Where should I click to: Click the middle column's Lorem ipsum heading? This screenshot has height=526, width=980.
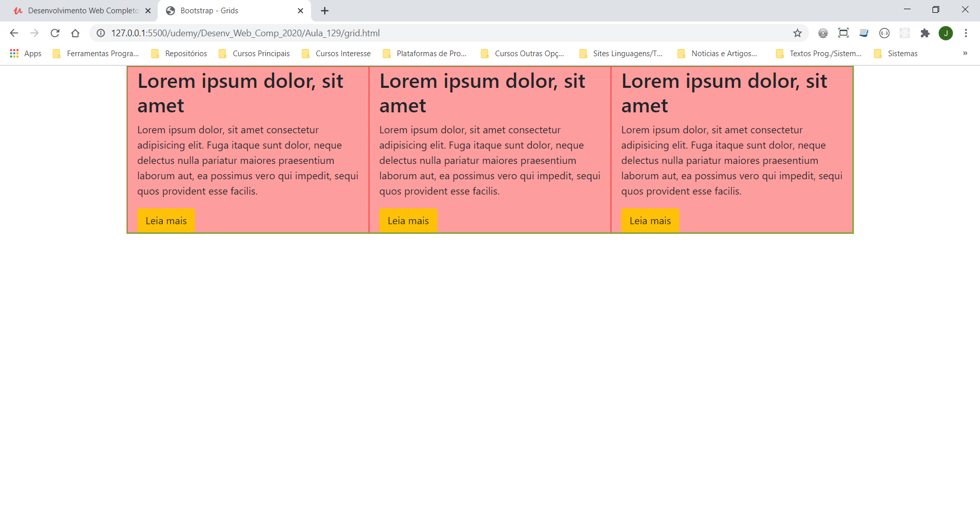(x=482, y=93)
